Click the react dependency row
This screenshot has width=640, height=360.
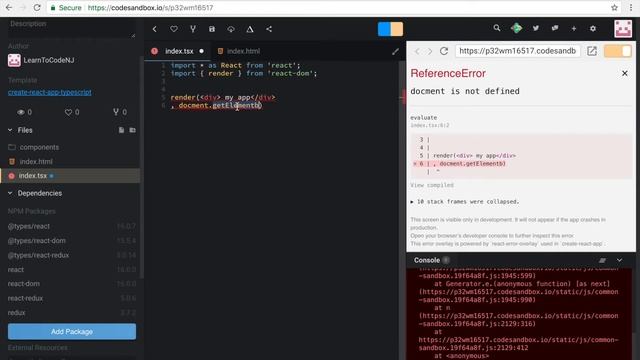(x=71, y=269)
